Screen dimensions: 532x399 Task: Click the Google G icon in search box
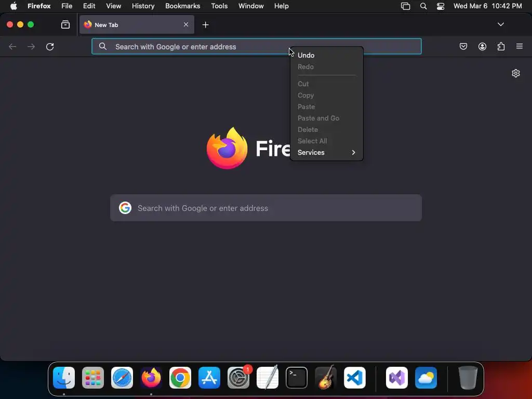(x=125, y=208)
